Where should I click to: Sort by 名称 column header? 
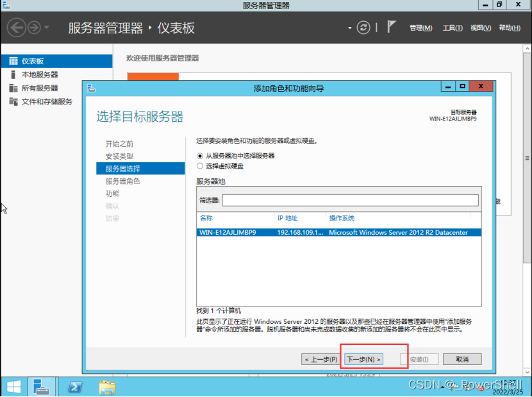click(206, 218)
